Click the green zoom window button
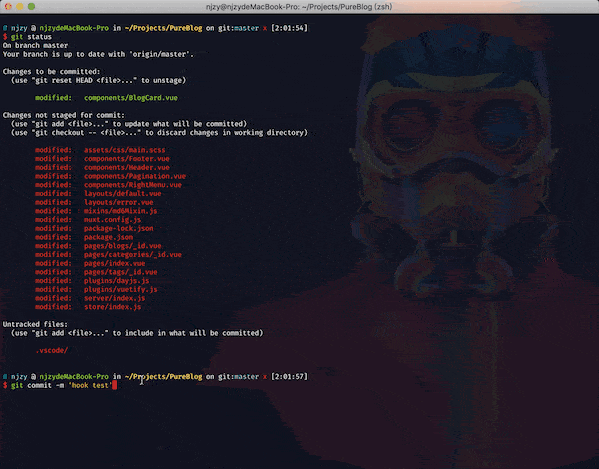The width and height of the screenshot is (599, 469). pos(32,6)
